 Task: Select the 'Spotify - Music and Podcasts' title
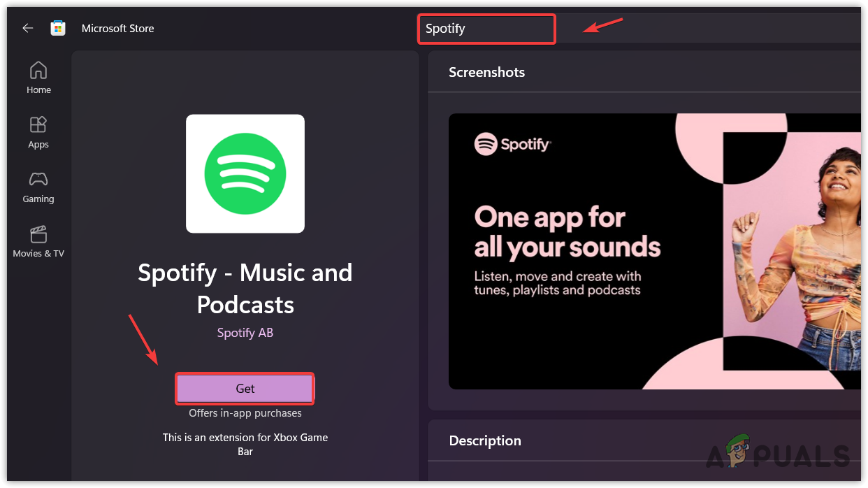245,288
